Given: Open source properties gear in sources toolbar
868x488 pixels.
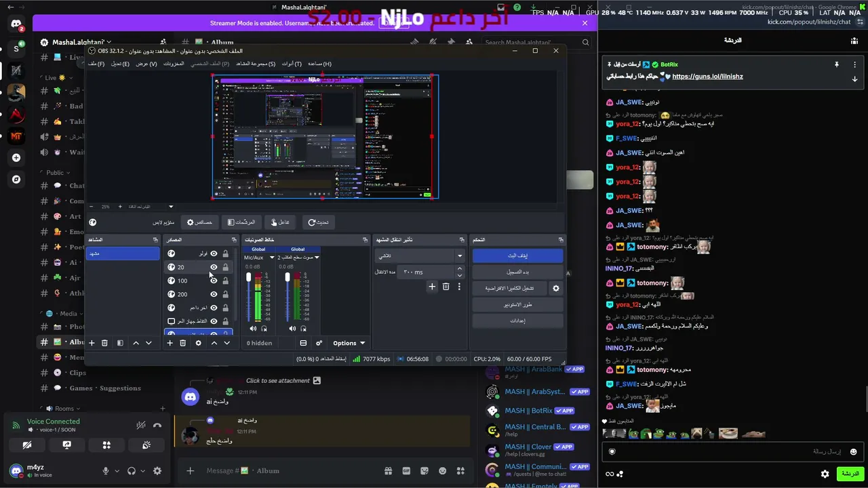Looking at the screenshot, I should click(198, 343).
